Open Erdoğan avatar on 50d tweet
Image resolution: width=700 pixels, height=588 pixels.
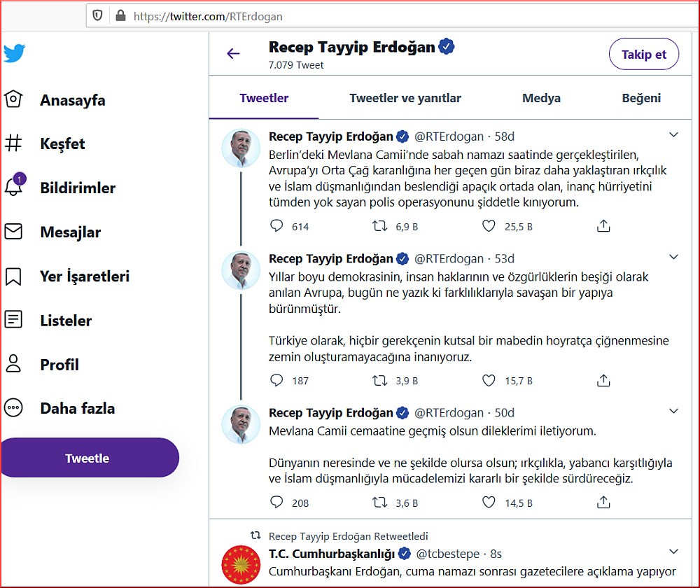[x=241, y=424]
